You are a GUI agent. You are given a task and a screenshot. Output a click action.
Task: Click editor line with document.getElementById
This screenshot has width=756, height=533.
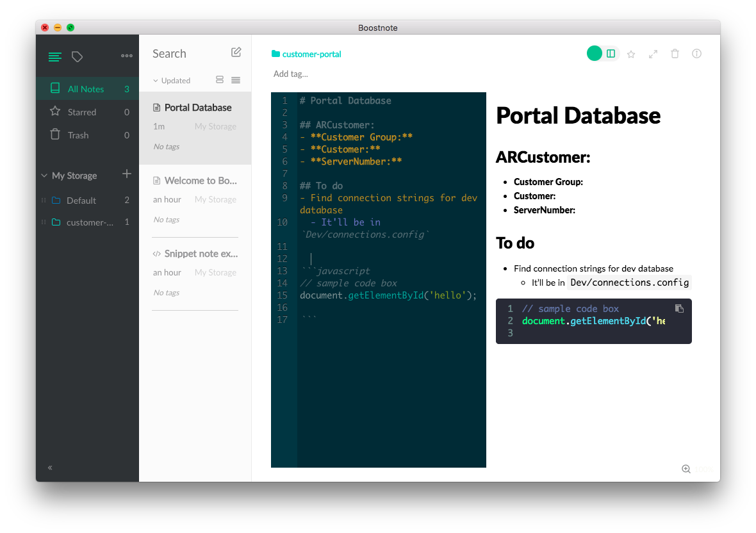click(x=388, y=295)
